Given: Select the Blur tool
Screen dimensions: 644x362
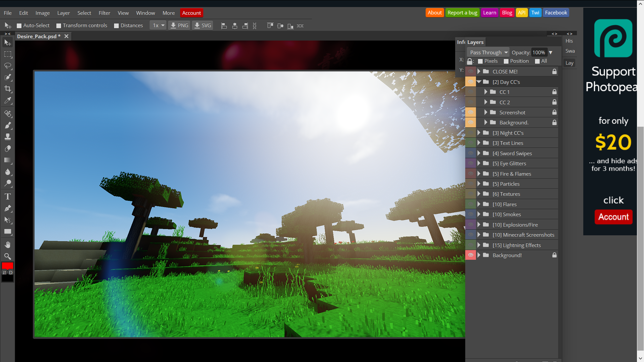Looking at the screenshot, I should point(8,172).
